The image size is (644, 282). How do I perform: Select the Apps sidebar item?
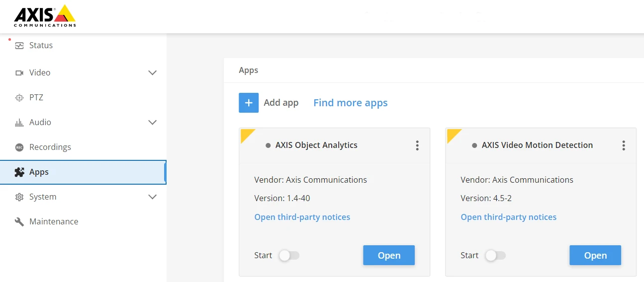pyautogui.click(x=83, y=172)
